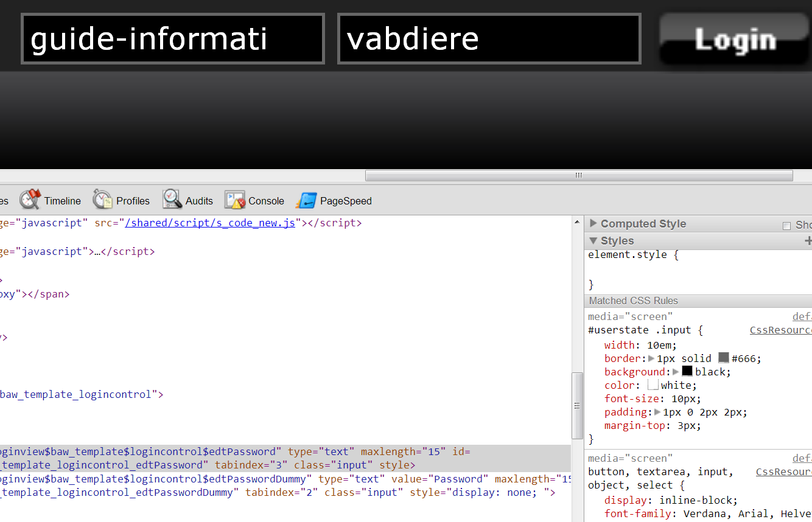Select the edtPasswordDummy input node
812x522 pixels.
click(285, 485)
